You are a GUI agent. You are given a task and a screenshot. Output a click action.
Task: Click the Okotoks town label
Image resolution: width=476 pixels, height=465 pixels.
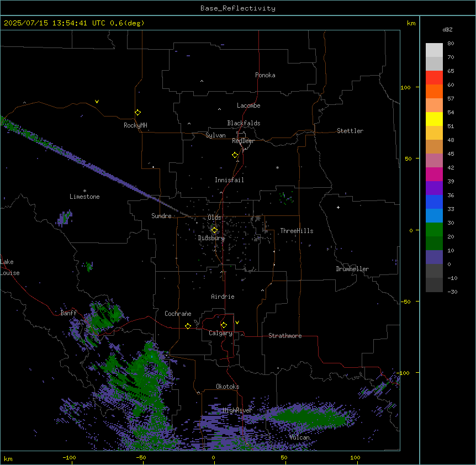coord(228,387)
